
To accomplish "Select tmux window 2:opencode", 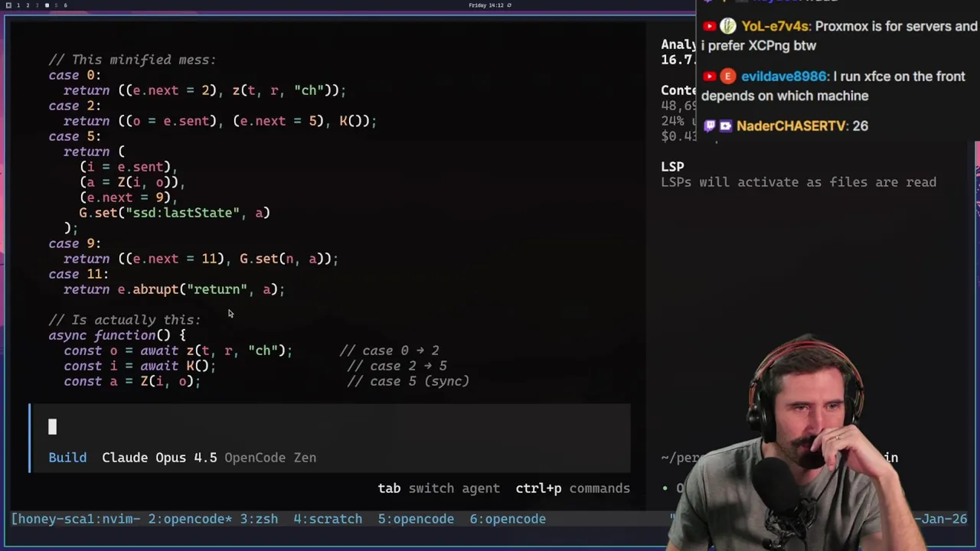I will point(190,519).
